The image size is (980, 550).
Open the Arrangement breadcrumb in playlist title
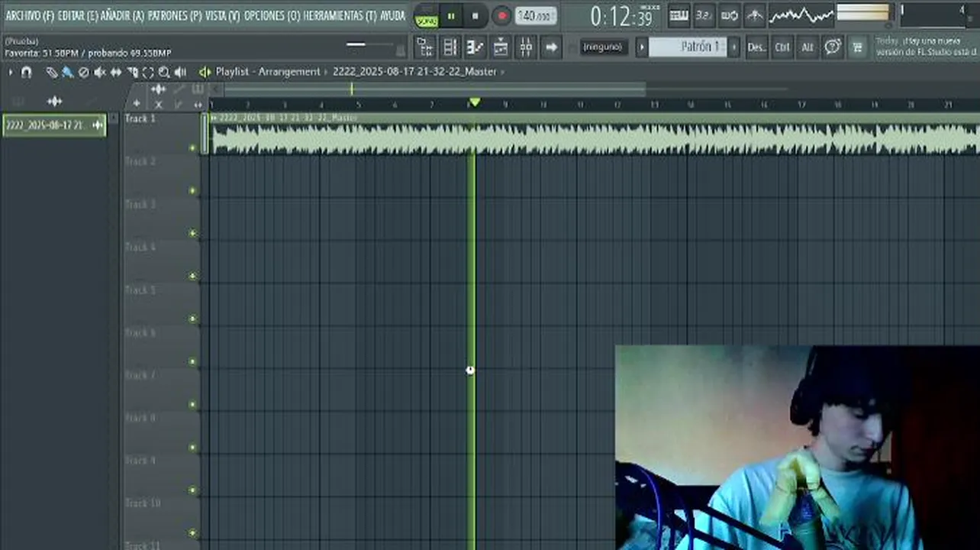pos(289,72)
